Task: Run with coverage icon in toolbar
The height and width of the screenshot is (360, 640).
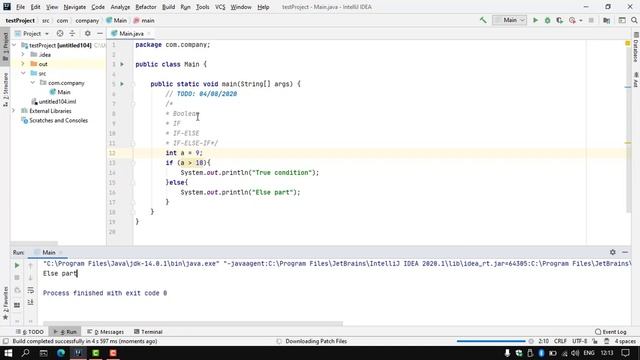Action: point(560,20)
